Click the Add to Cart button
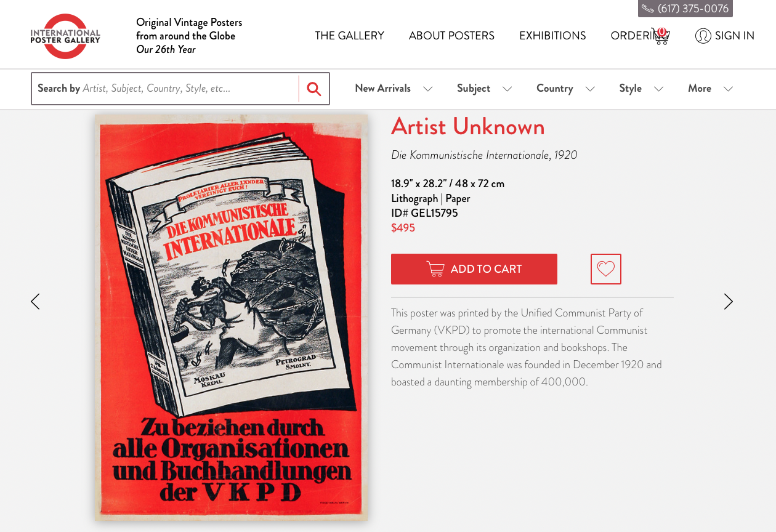This screenshot has height=532, width=776. point(474,269)
